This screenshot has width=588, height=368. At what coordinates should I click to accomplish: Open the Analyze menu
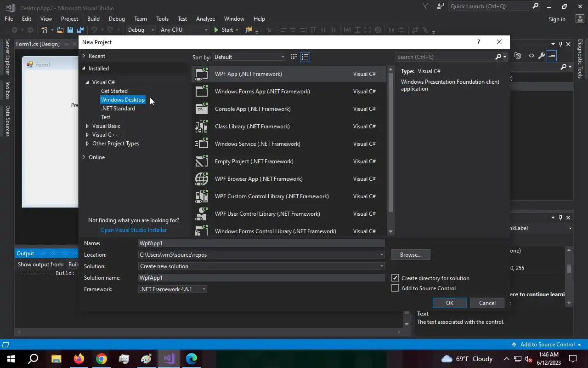coord(205,19)
